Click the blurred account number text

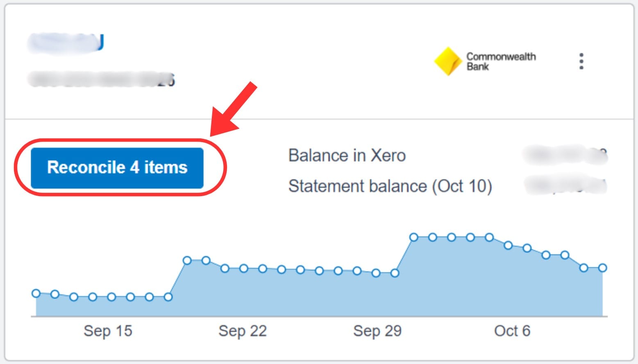[101, 79]
